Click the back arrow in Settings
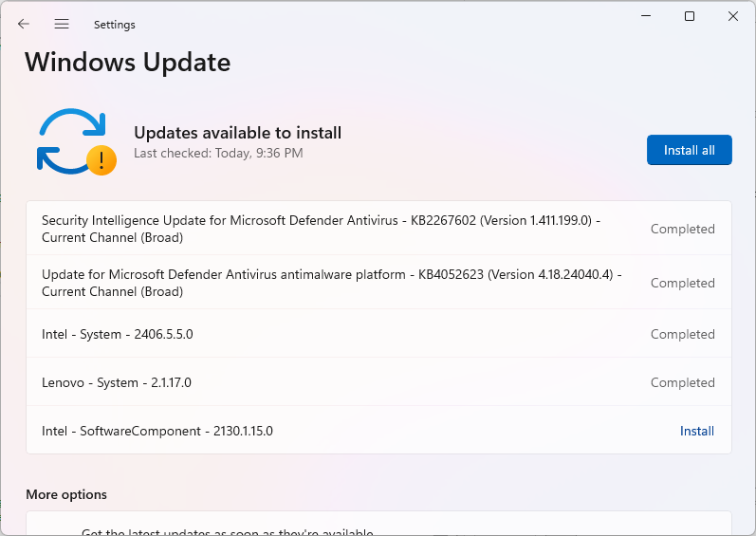Viewport: 756px width, 536px height. tap(24, 24)
